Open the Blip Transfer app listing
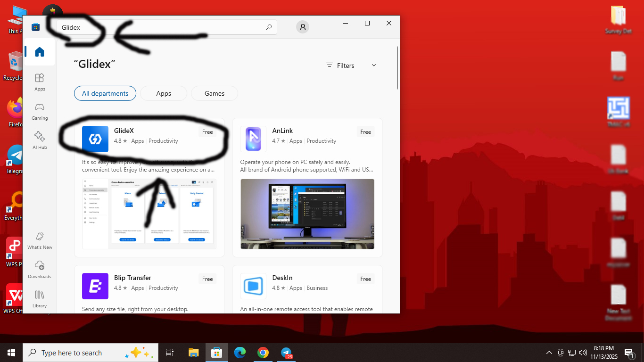The height and width of the screenshot is (362, 644). pos(132,278)
